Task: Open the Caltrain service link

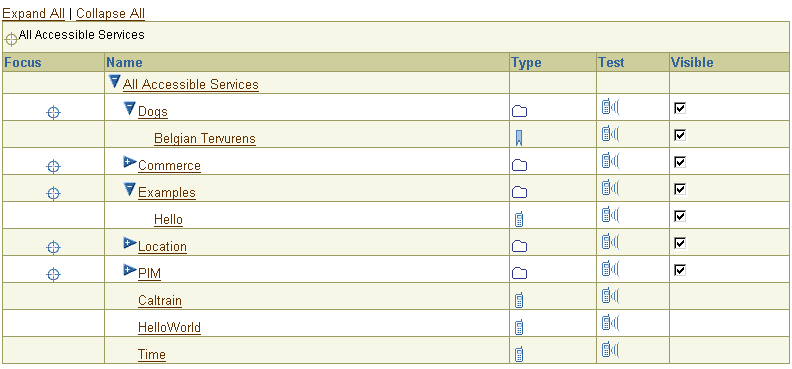Action: pos(160,300)
